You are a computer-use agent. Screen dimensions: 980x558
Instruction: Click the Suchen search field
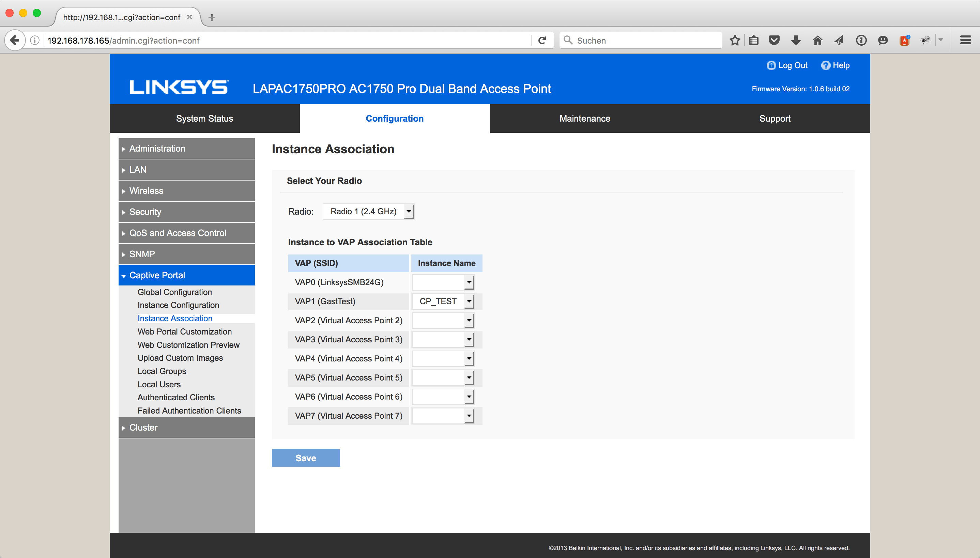[x=641, y=40]
